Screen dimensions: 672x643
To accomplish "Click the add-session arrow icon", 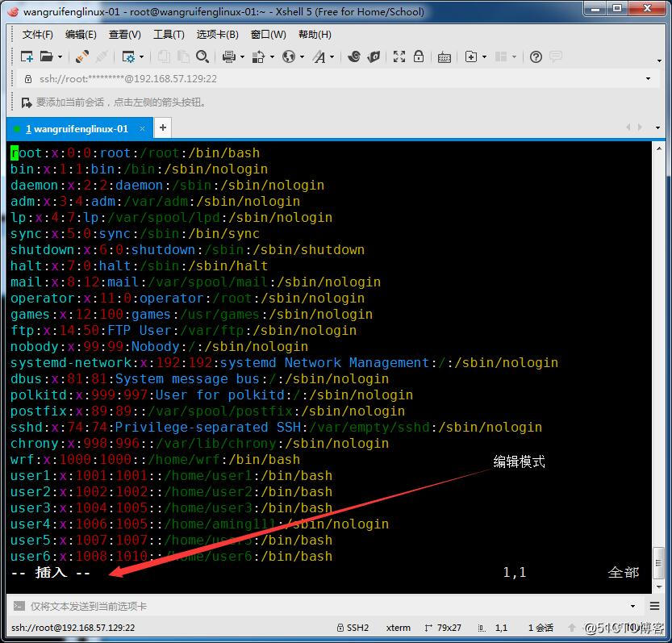I will 27,102.
